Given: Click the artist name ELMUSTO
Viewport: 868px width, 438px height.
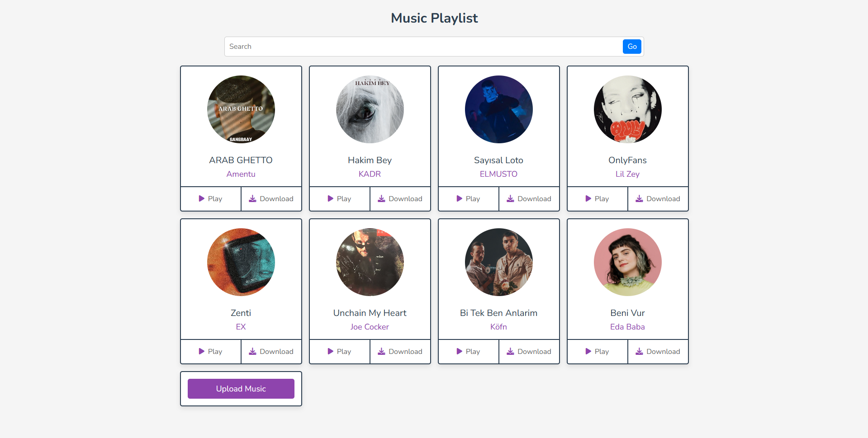Looking at the screenshot, I should [498, 174].
